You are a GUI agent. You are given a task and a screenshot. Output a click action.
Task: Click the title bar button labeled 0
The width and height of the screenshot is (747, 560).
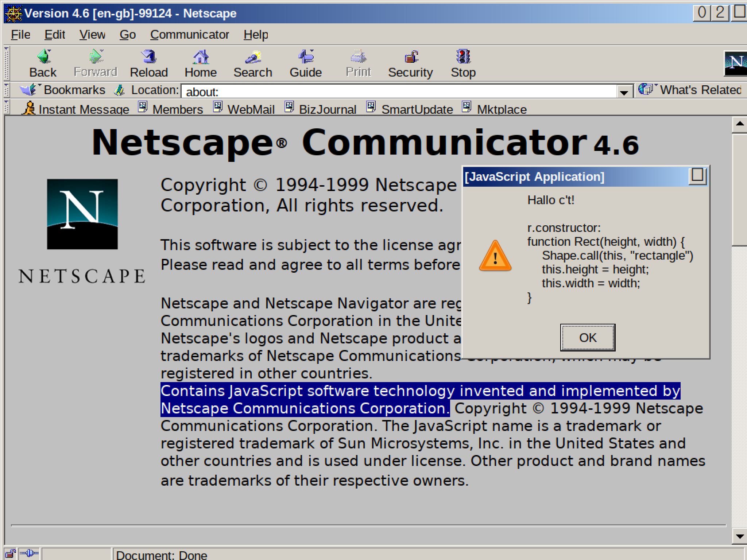click(702, 13)
